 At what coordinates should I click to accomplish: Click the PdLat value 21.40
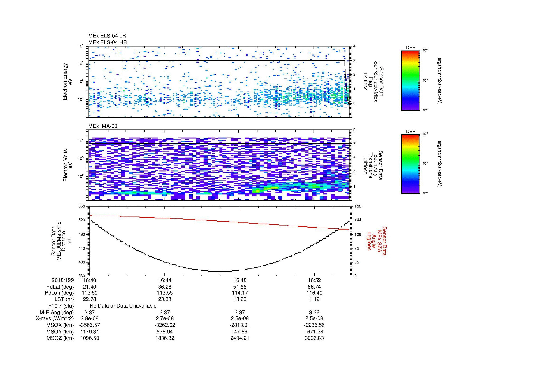pos(90,287)
